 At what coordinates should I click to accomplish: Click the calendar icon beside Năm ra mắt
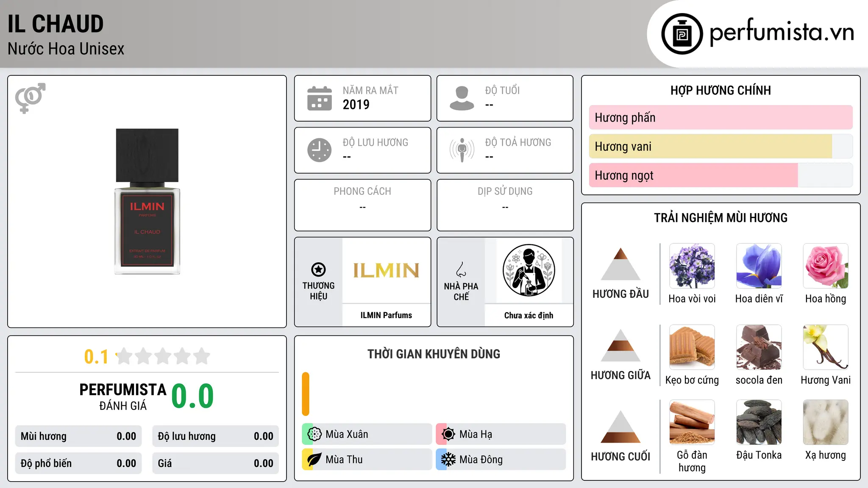[x=320, y=98]
